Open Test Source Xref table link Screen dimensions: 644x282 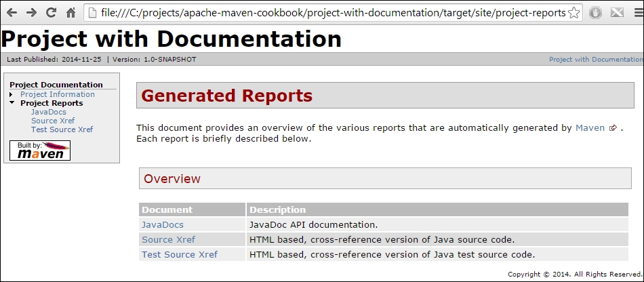(180, 254)
